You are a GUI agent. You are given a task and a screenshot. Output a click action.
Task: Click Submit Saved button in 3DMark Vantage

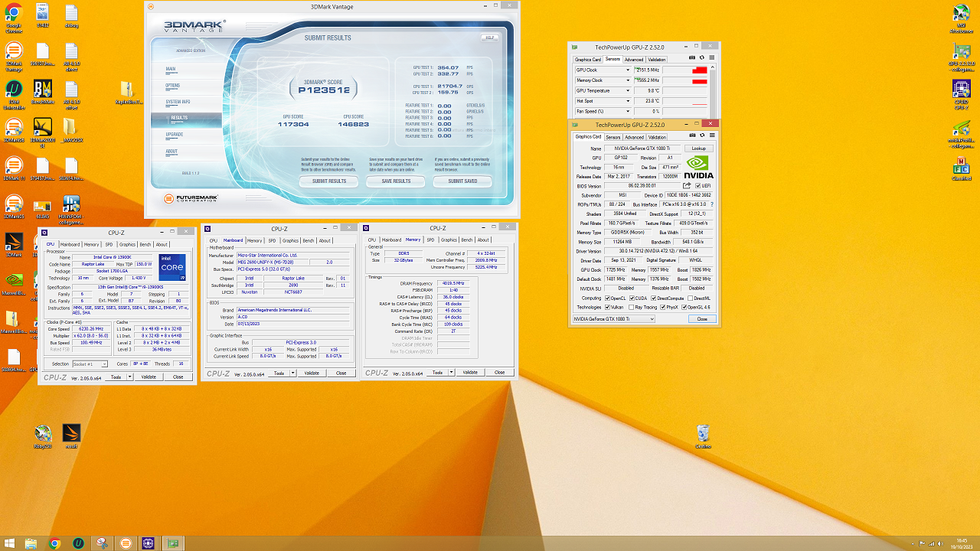[x=462, y=181]
